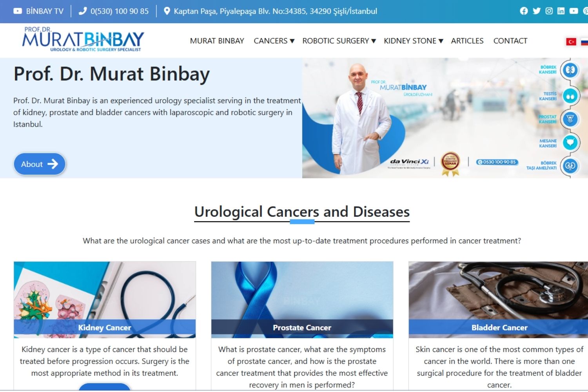Open the LinkedIn icon in header
This screenshot has width=588, height=392.
pos(561,11)
